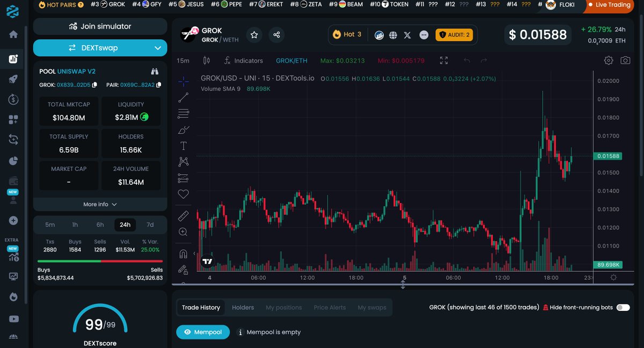Click the Hot 3 ranking badge
644x348 pixels.
[x=347, y=34]
